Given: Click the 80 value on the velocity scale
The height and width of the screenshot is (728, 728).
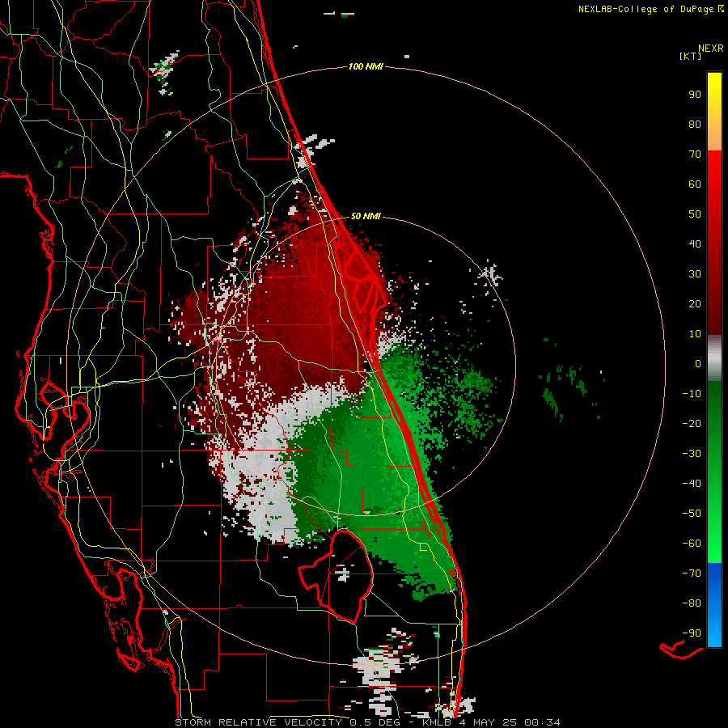Looking at the screenshot, I should pos(695,124).
